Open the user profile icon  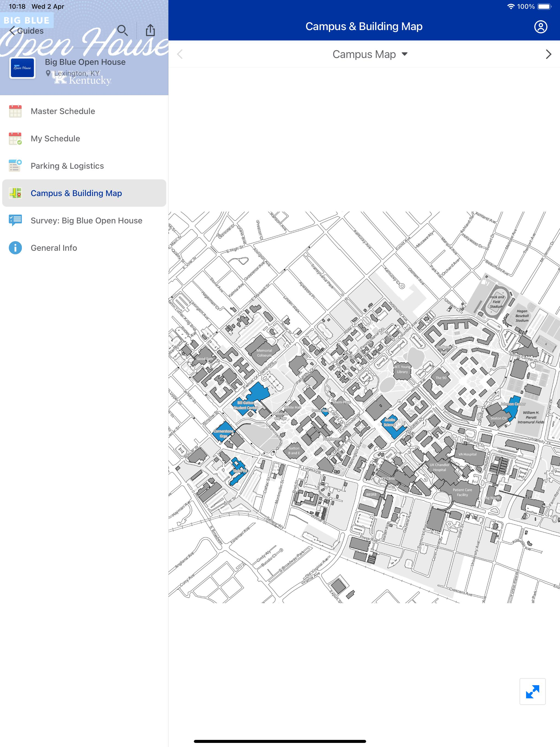pos(540,27)
